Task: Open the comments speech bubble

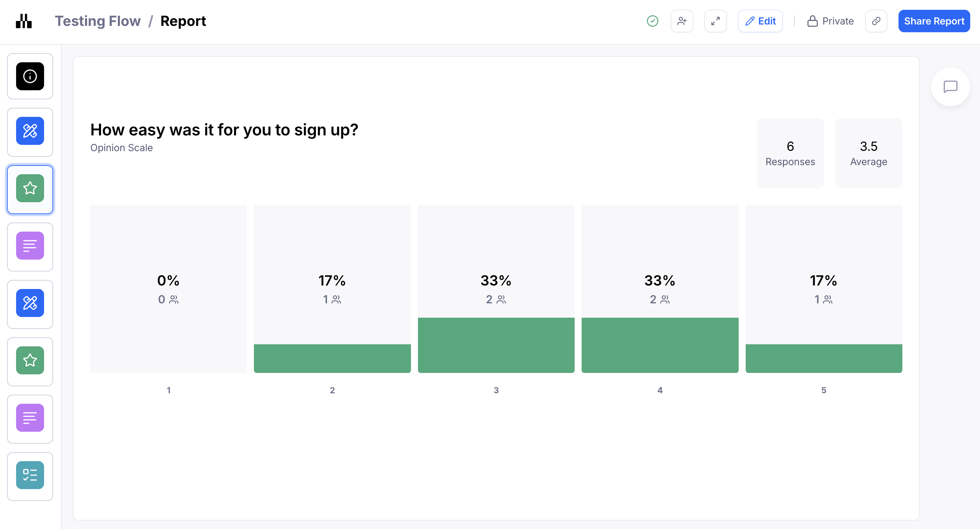Action: (x=950, y=87)
